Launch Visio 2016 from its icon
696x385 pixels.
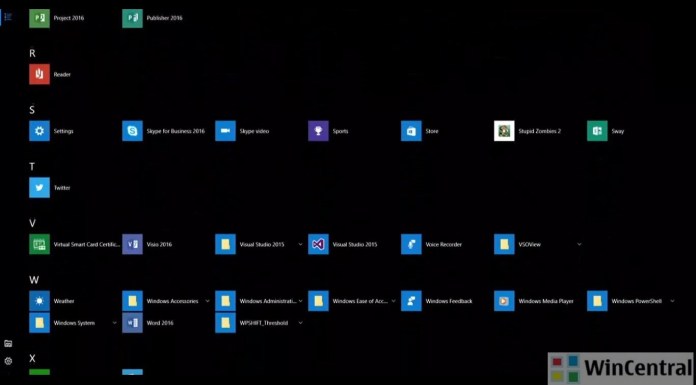click(x=132, y=244)
